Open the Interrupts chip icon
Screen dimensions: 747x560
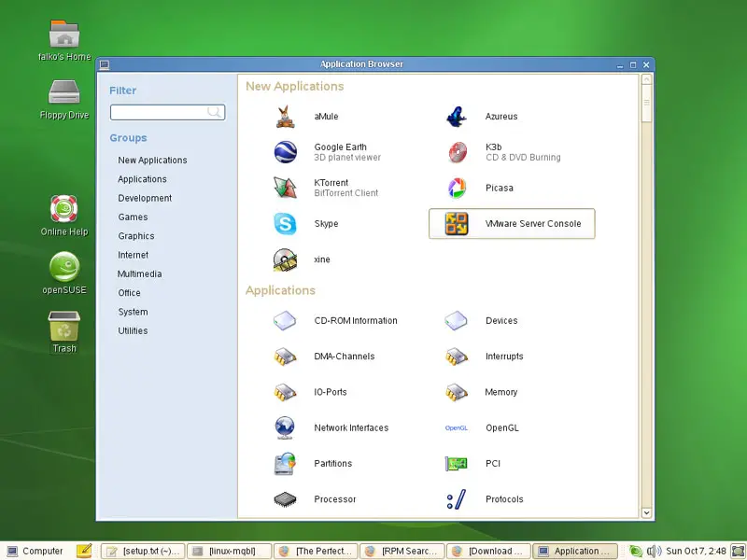[457, 357]
